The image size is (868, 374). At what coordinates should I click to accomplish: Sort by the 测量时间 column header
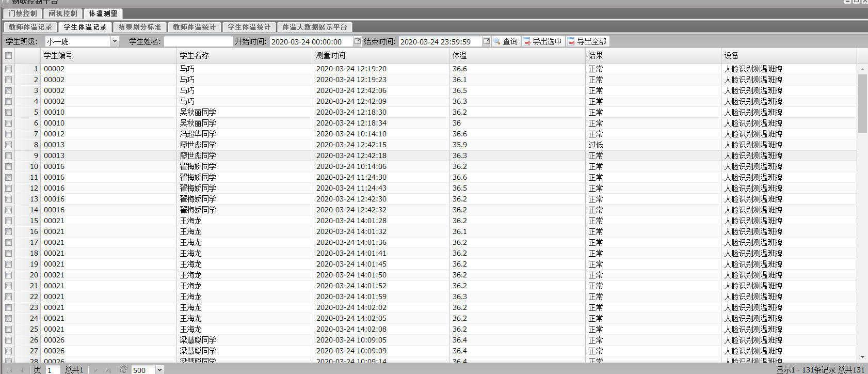coord(381,55)
